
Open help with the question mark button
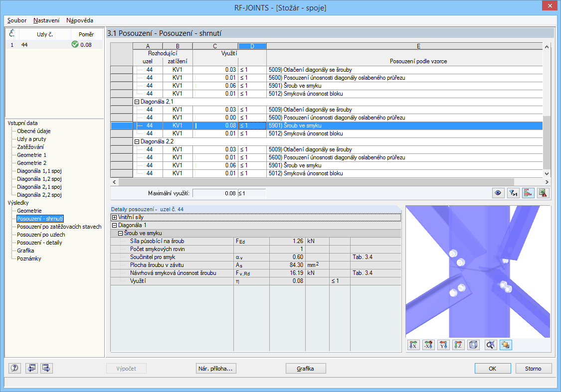pos(14,368)
